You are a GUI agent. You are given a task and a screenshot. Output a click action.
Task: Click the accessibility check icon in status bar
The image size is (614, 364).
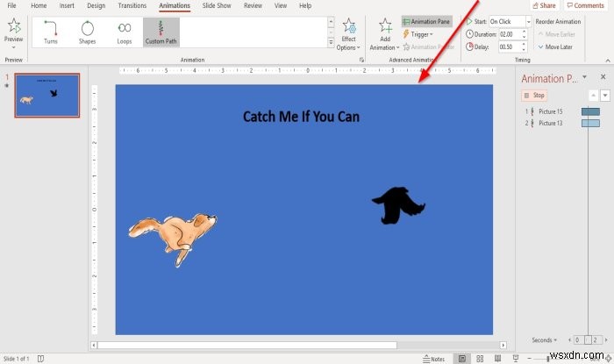pyautogui.click(x=40, y=359)
